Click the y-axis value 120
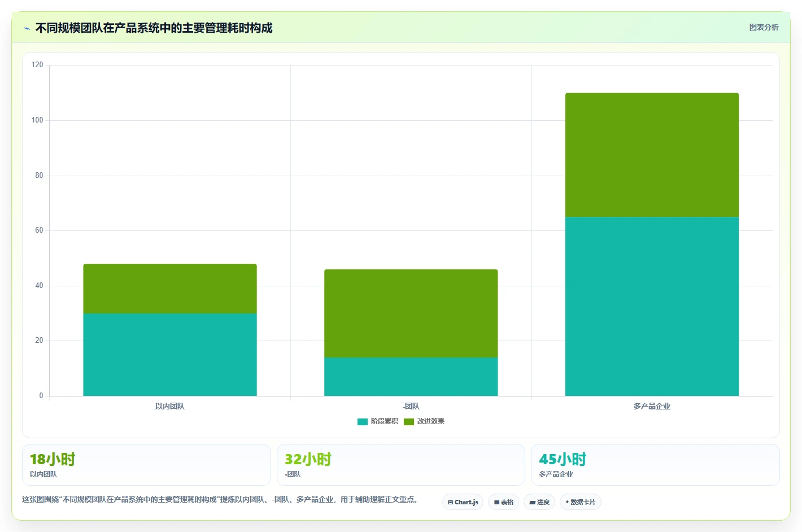Screen dimensions: 802x532 click(x=37, y=65)
